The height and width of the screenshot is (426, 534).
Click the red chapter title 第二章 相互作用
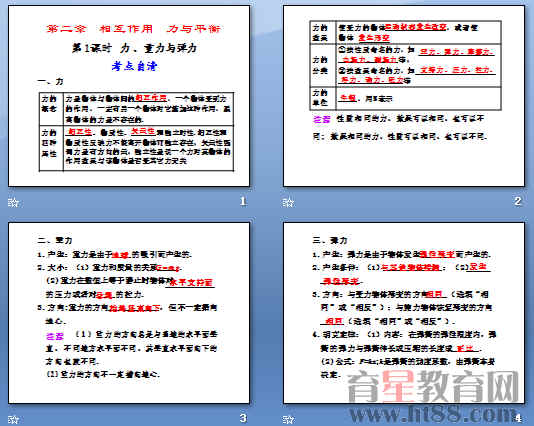point(100,29)
